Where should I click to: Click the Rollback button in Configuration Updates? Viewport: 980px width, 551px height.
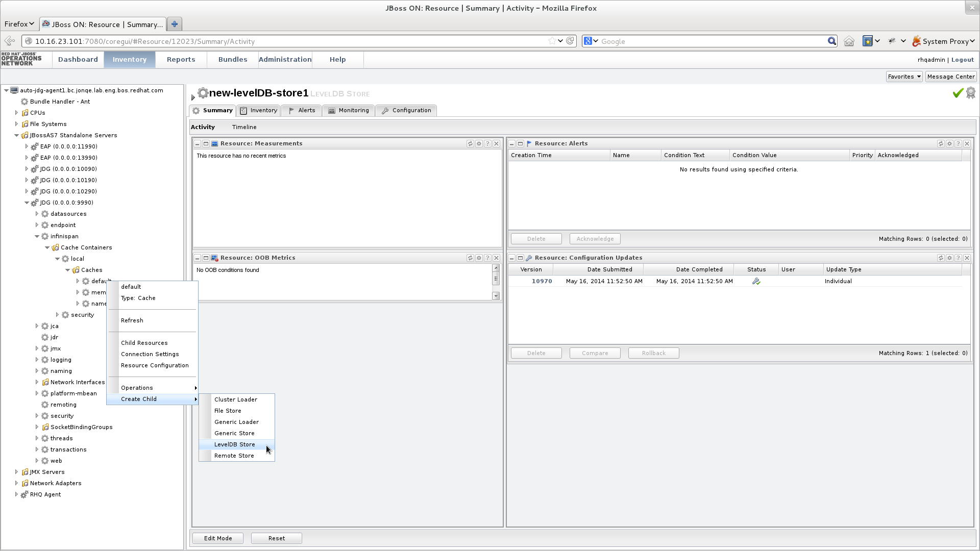pyautogui.click(x=653, y=353)
